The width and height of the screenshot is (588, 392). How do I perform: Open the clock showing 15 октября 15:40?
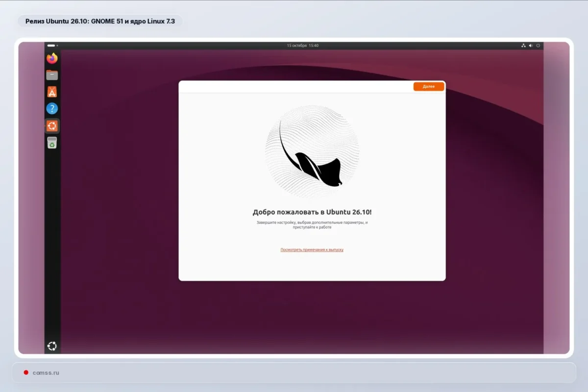(303, 46)
